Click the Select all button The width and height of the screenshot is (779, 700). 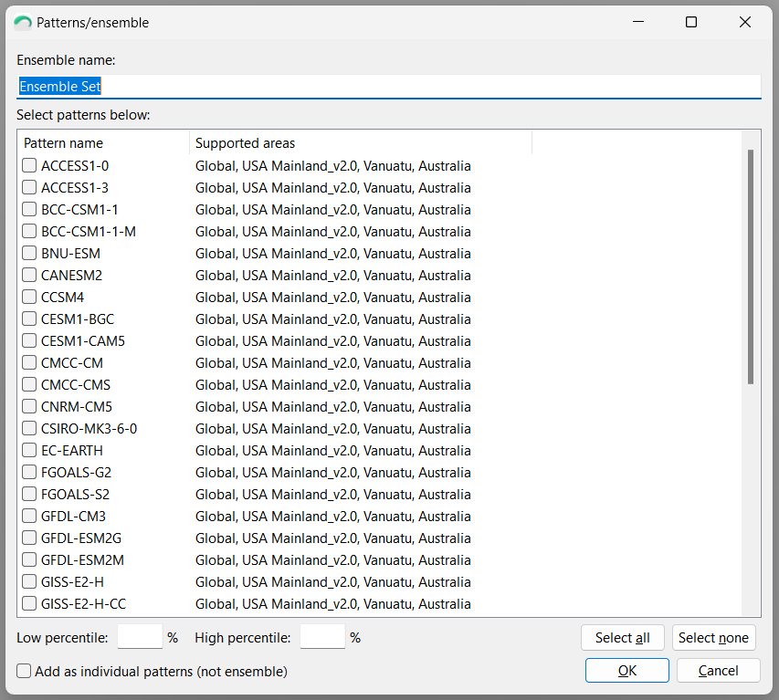[x=623, y=637]
